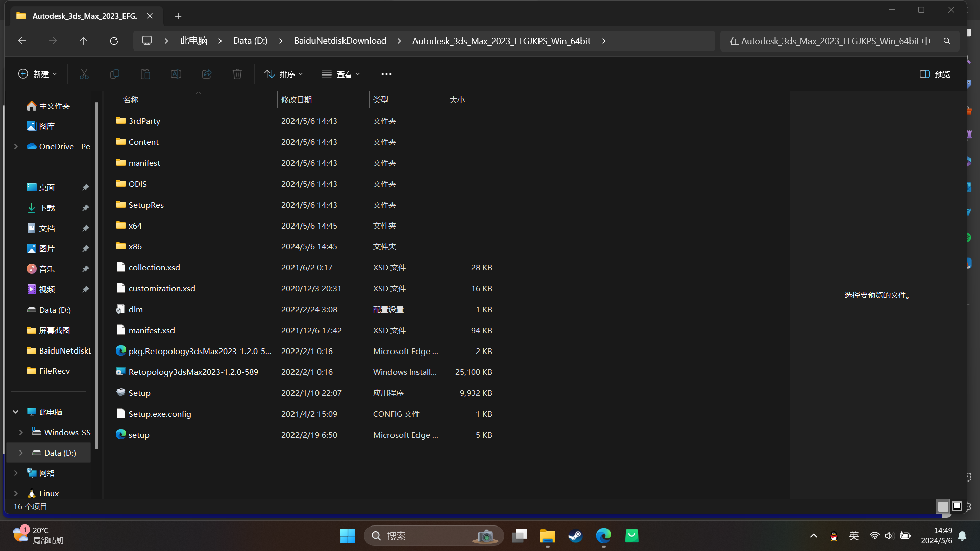Expand OneDrive in navigation pane

point(16,146)
